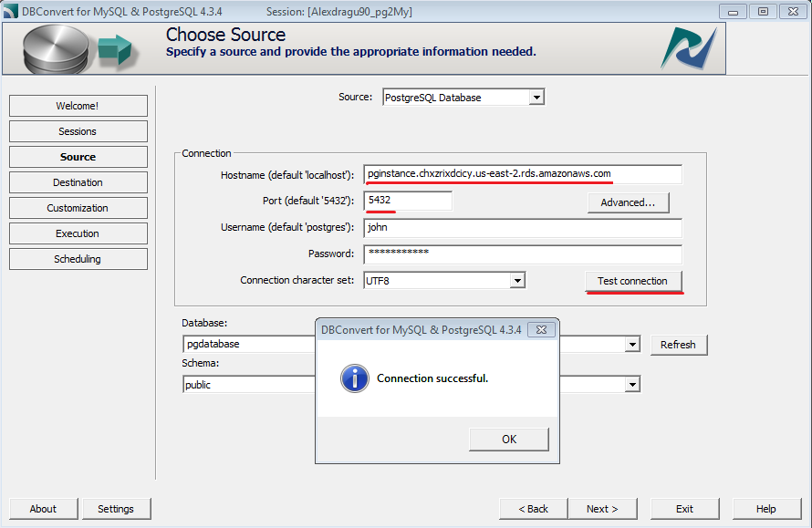Expand the Schema dropdown arrow
The image size is (812, 528).
pos(632,384)
